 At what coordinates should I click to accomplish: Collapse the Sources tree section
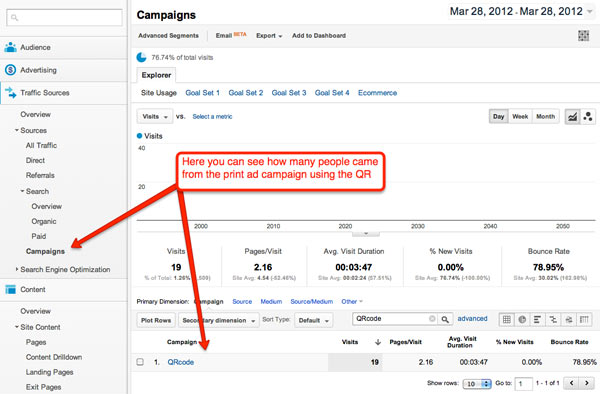click(17, 130)
